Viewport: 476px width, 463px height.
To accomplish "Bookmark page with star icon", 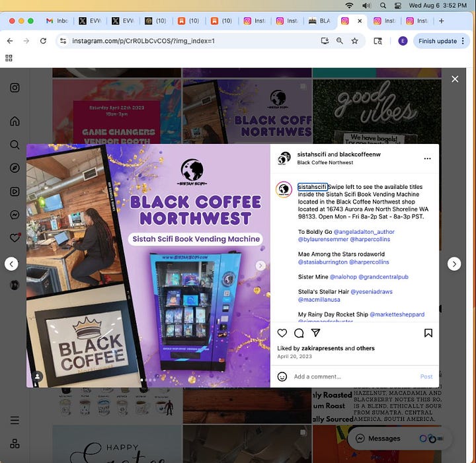I will [x=354, y=41].
